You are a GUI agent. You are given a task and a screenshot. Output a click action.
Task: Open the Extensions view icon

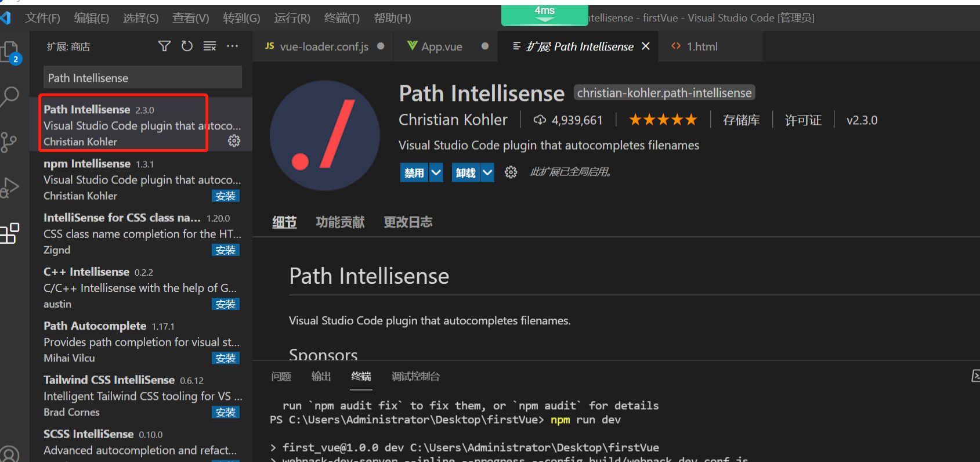click(x=9, y=233)
